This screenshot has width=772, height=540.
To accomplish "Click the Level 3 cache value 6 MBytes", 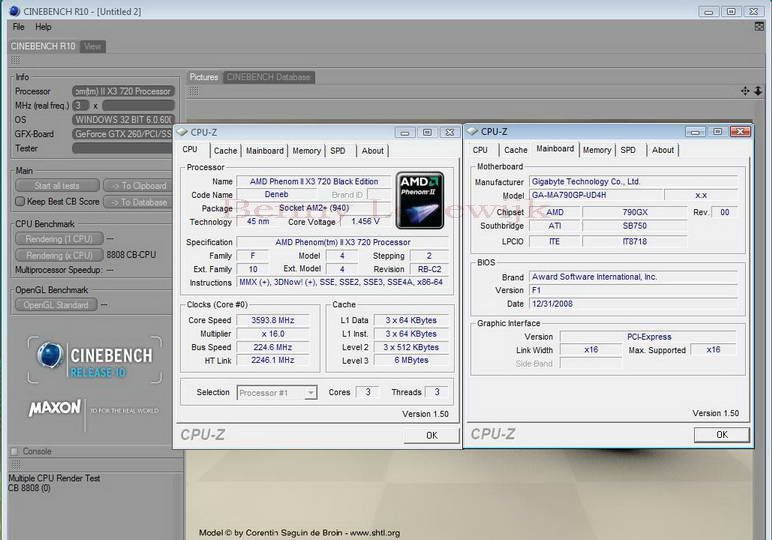I will coord(411,360).
